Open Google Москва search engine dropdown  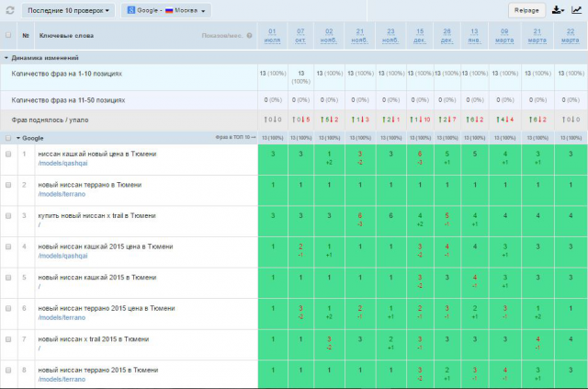[165, 10]
